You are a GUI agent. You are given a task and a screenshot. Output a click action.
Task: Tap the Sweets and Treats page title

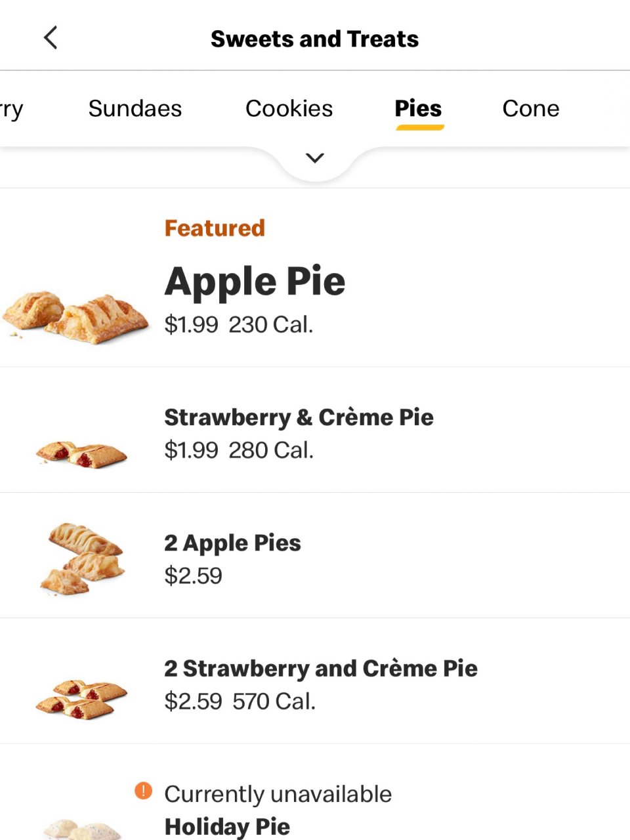(x=314, y=39)
